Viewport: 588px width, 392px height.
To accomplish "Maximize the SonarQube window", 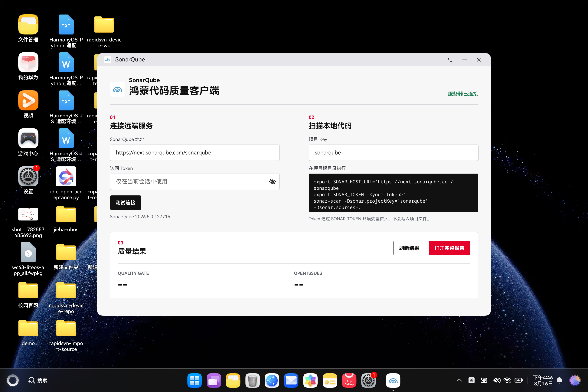I will pyautogui.click(x=450, y=60).
